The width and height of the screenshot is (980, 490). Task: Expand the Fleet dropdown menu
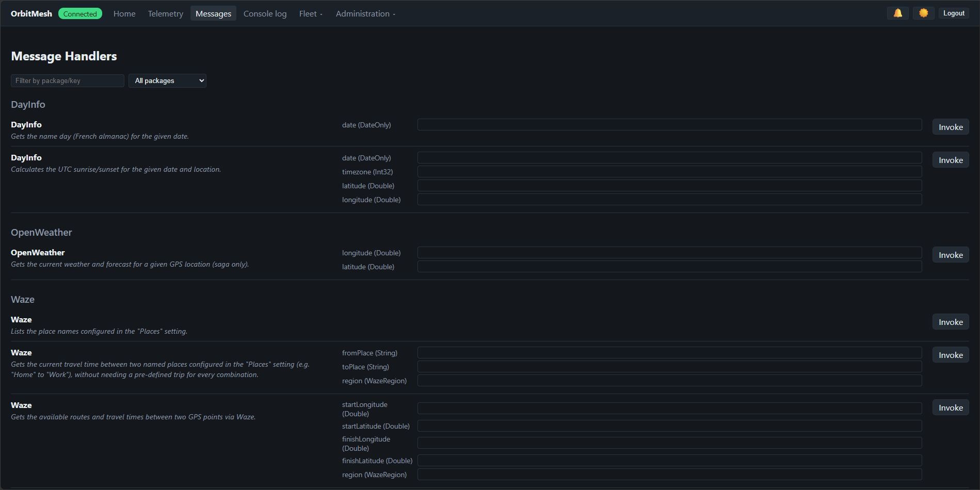click(x=311, y=13)
